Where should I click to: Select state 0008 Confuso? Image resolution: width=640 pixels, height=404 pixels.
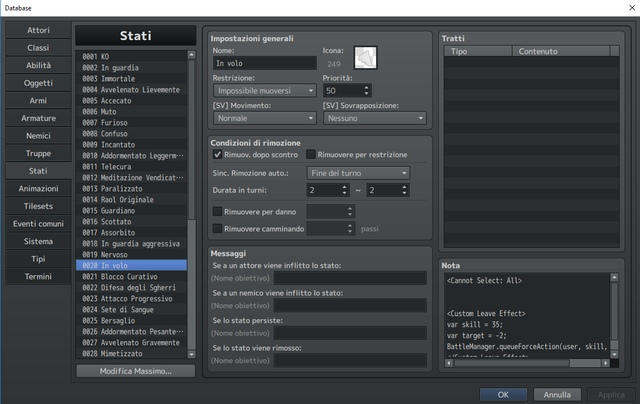click(x=131, y=133)
